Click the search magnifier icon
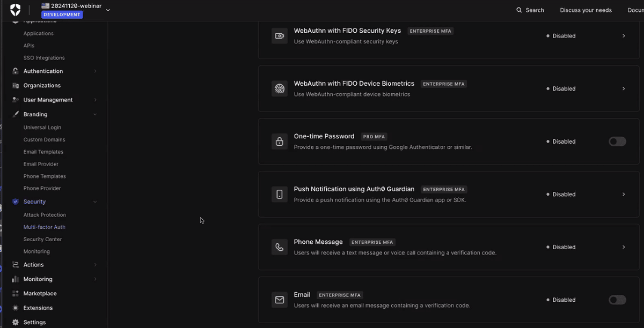This screenshot has height=328, width=644. (519, 10)
